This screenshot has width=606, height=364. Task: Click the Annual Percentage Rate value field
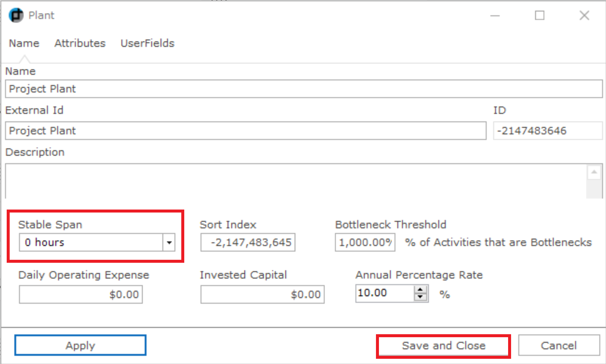tap(385, 293)
